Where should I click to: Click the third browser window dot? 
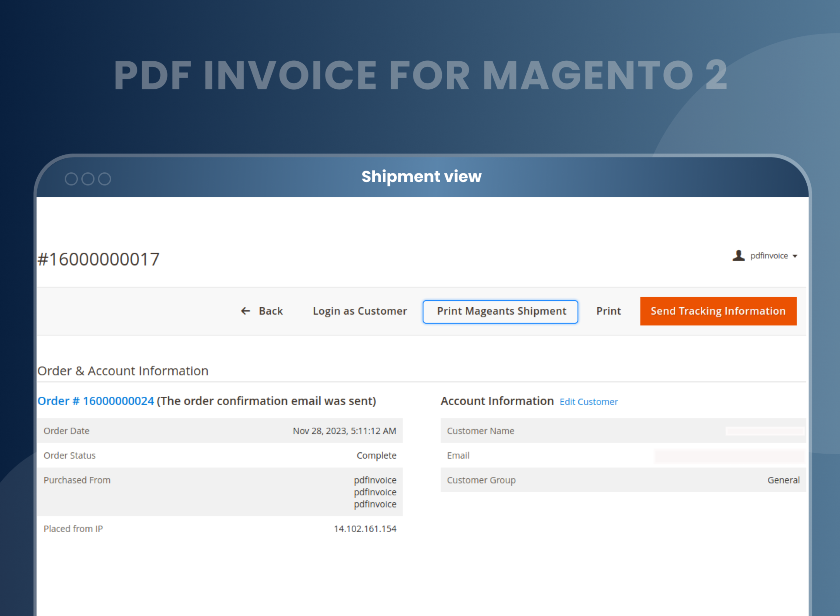[104, 179]
